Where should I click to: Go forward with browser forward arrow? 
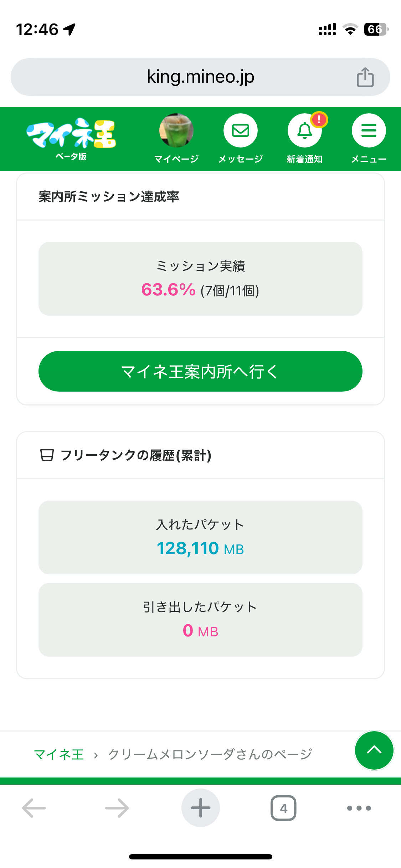pos(117,808)
